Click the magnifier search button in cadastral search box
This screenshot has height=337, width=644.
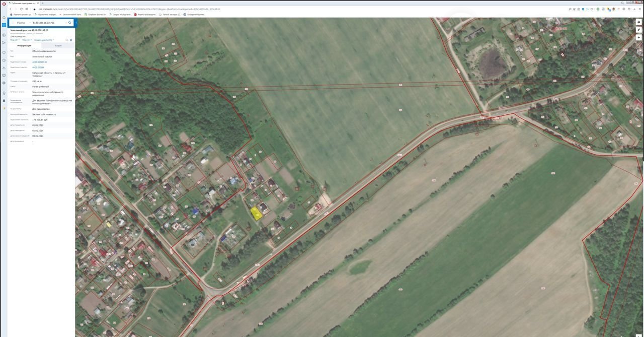click(70, 23)
